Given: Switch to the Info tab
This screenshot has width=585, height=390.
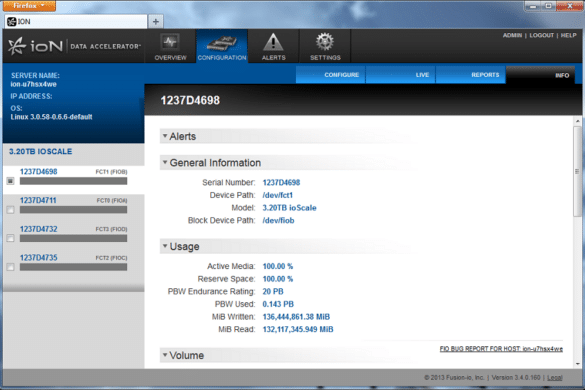Looking at the screenshot, I should click(x=541, y=75).
